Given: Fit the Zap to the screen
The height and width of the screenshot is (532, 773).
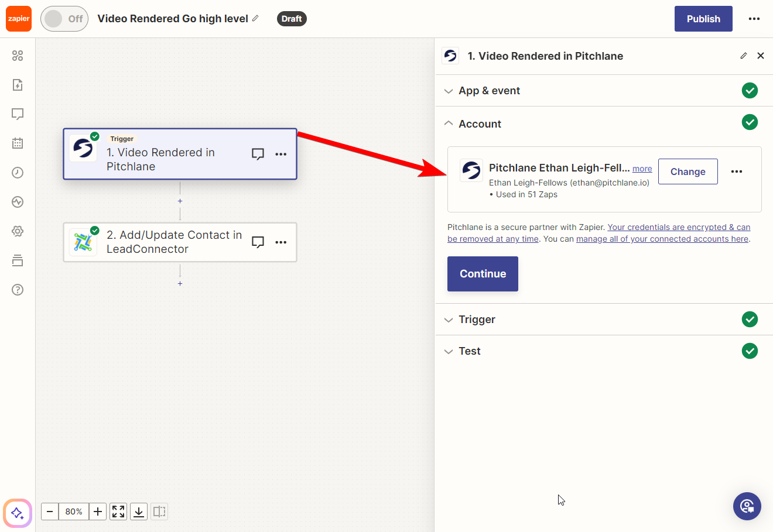Looking at the screenshot, I should [118, 512].
